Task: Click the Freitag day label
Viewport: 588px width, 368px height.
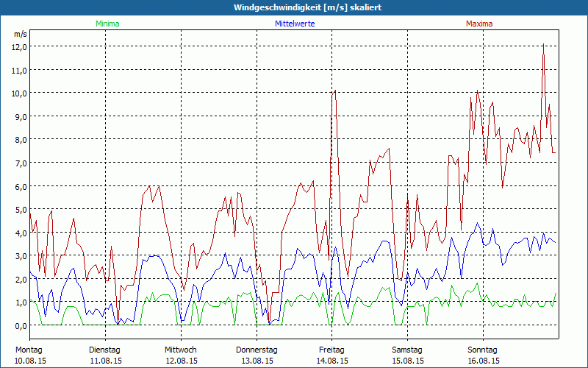Action: coord(332,350)
